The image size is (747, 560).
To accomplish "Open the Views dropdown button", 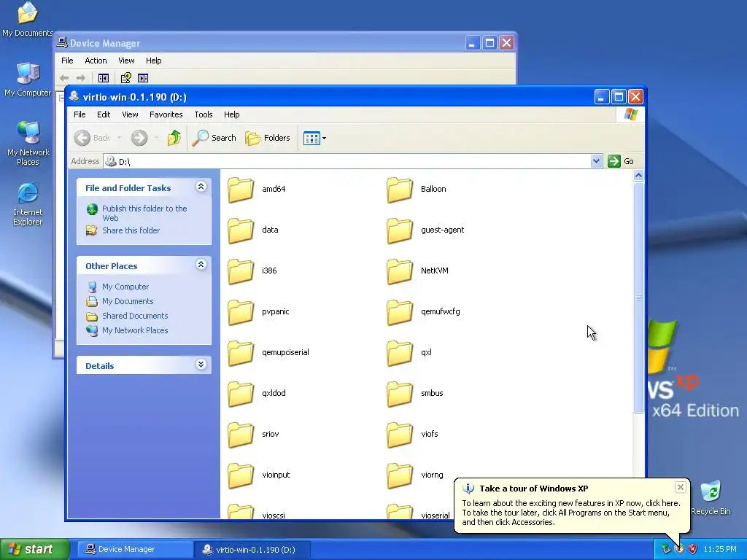I will 315,138.
